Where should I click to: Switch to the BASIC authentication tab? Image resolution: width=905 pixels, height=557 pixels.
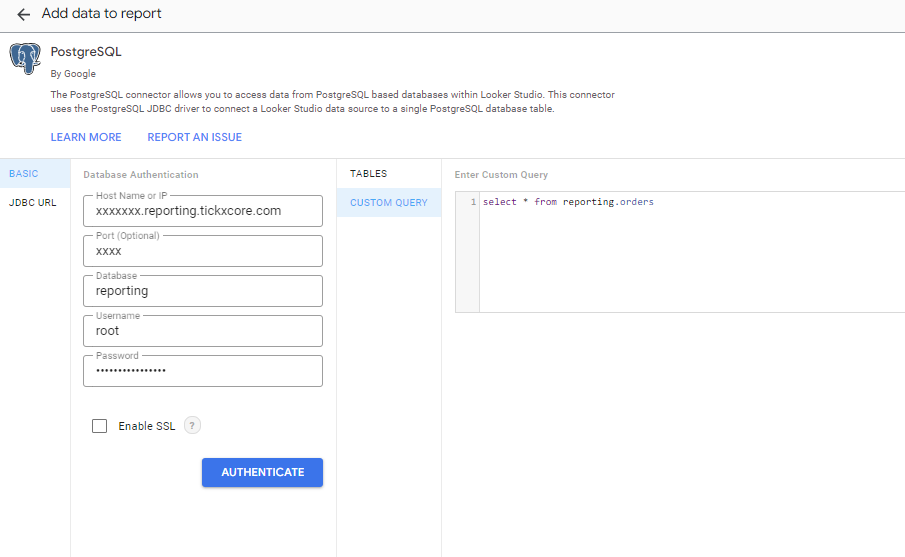coord(24,174)
